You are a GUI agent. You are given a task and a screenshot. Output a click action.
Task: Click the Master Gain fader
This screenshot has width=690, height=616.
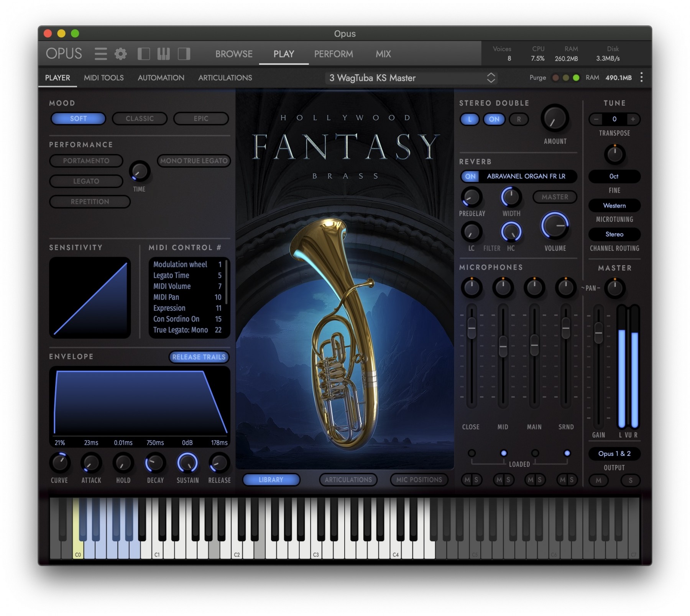click(x=598, y=333)
